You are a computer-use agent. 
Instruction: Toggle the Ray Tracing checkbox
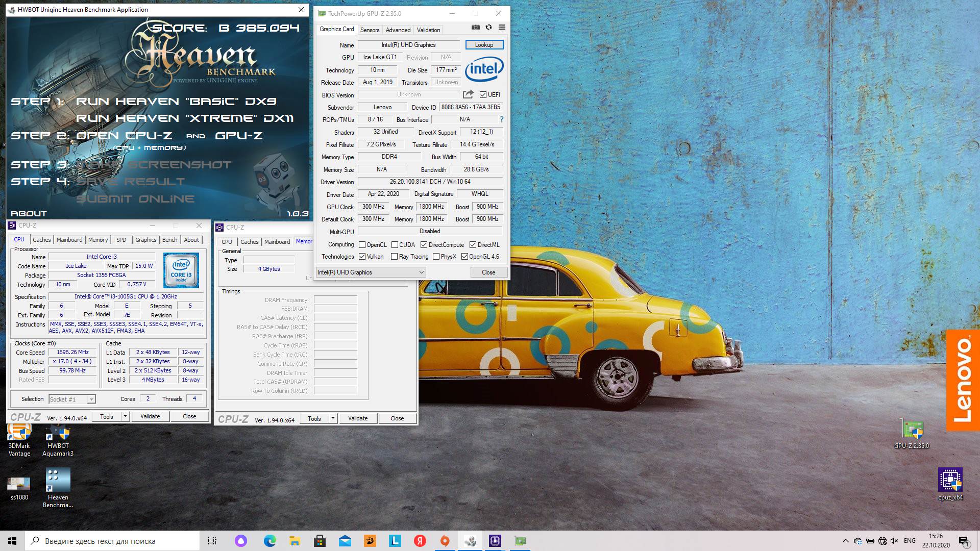click(x=394, y=257)
